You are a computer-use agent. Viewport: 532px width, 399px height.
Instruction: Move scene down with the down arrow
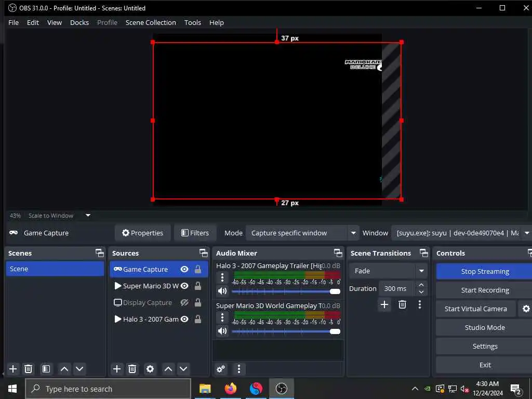(x=79, y=369)
